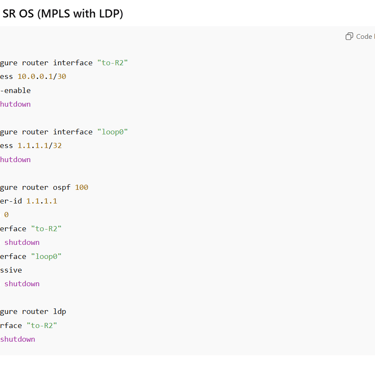The height and width of the screenshot is (366, 375).
Task: Click "to-R2" in the first router interface line
Action: pos(113,63)
